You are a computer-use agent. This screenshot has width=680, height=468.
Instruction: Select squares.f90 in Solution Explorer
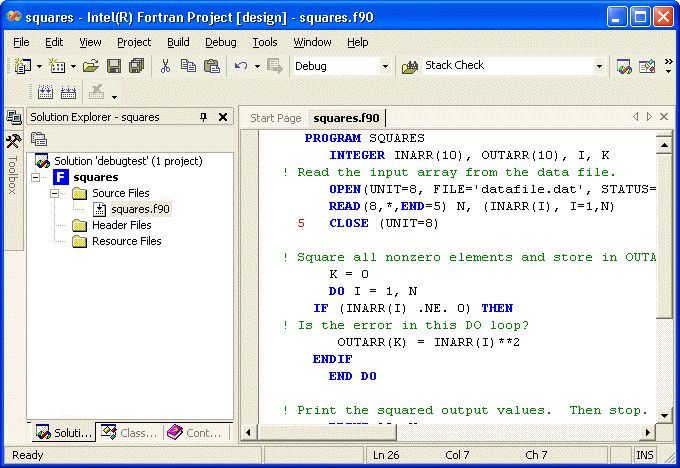(x=139, y=209)
